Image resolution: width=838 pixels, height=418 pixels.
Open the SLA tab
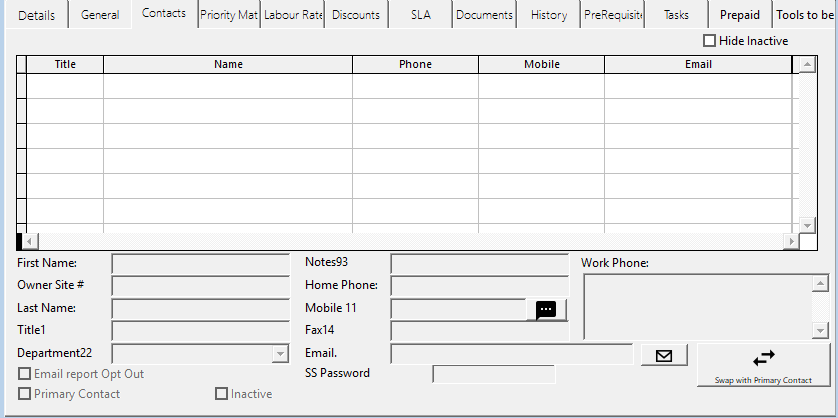[420, 15]
